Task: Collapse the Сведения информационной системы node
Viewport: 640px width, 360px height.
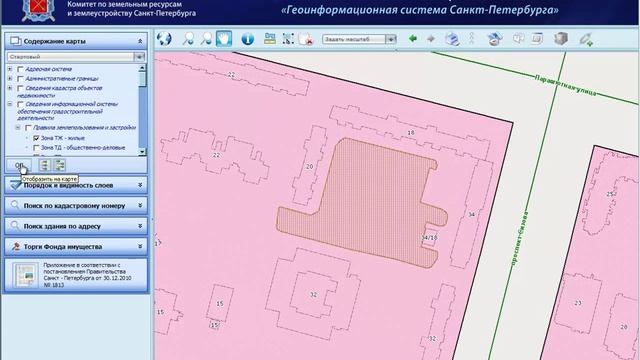Action: [10, 104]
